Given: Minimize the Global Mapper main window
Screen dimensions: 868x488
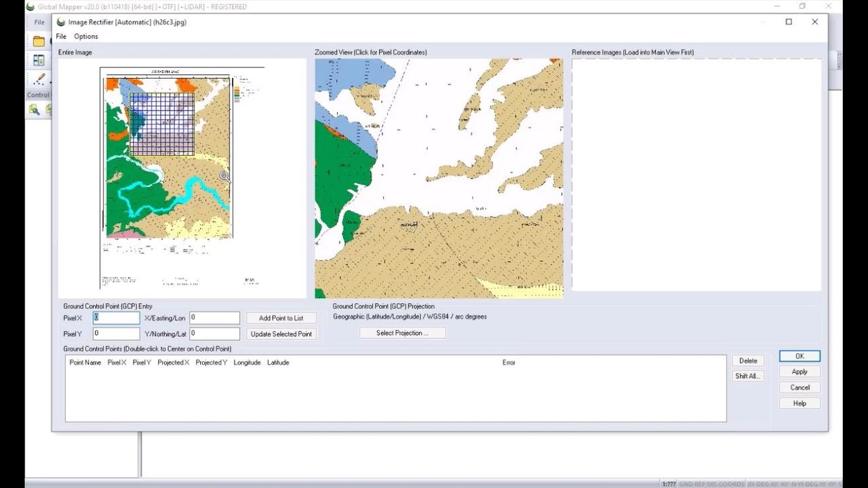Looking at the screenshot, I should (x=776, y=7).
